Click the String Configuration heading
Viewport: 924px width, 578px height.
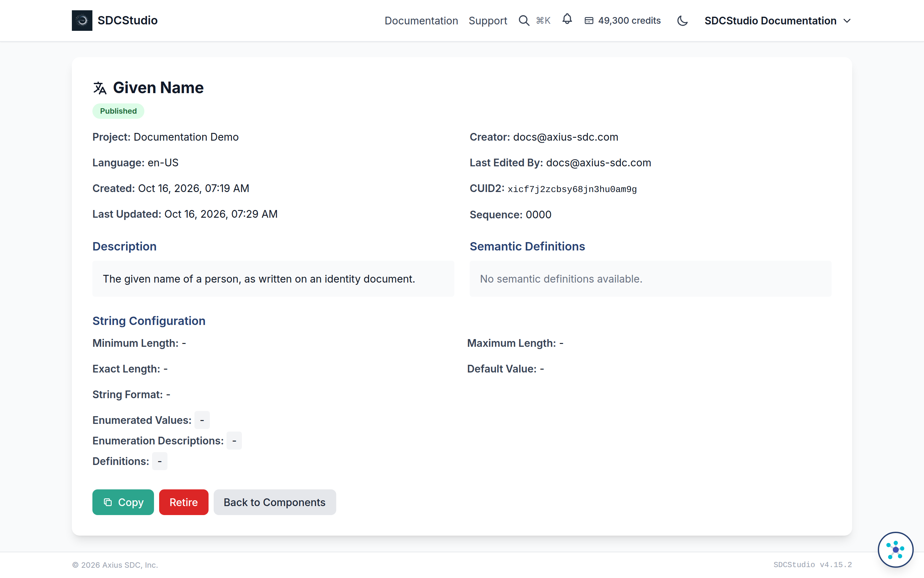[x=149, y=321]
